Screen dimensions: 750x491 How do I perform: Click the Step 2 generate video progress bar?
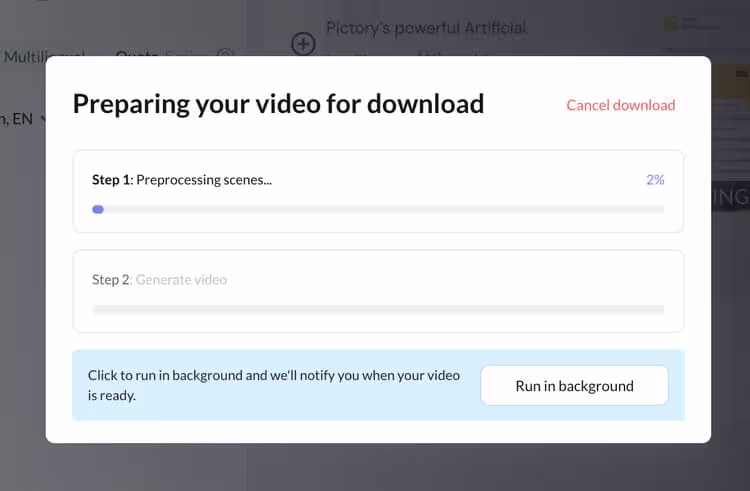tap(378, 309)
